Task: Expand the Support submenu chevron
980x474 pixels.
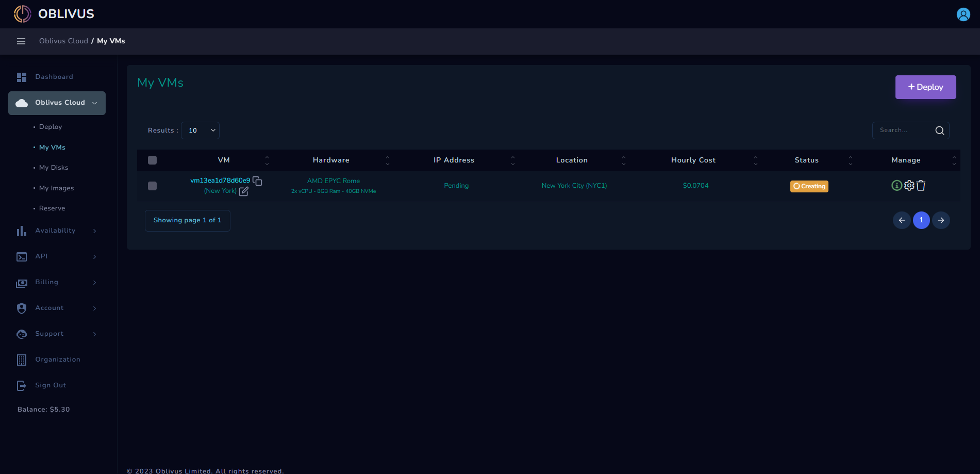Action: coord(94,334)
